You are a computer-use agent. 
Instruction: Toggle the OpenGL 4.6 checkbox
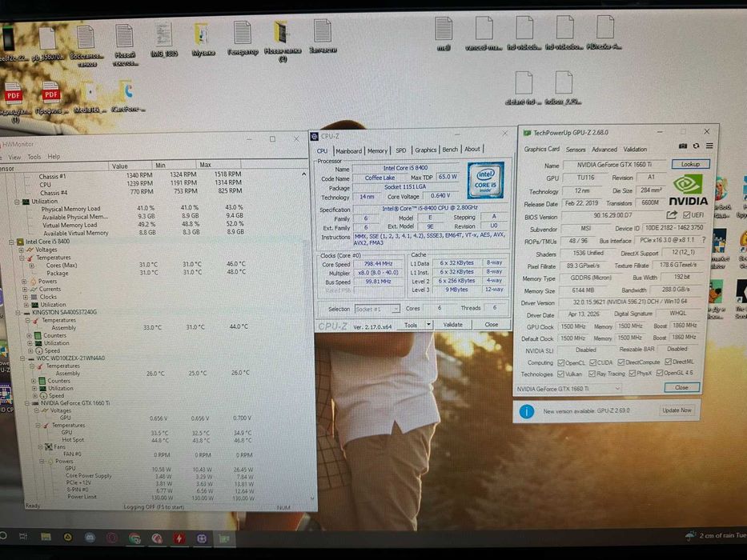660,373
